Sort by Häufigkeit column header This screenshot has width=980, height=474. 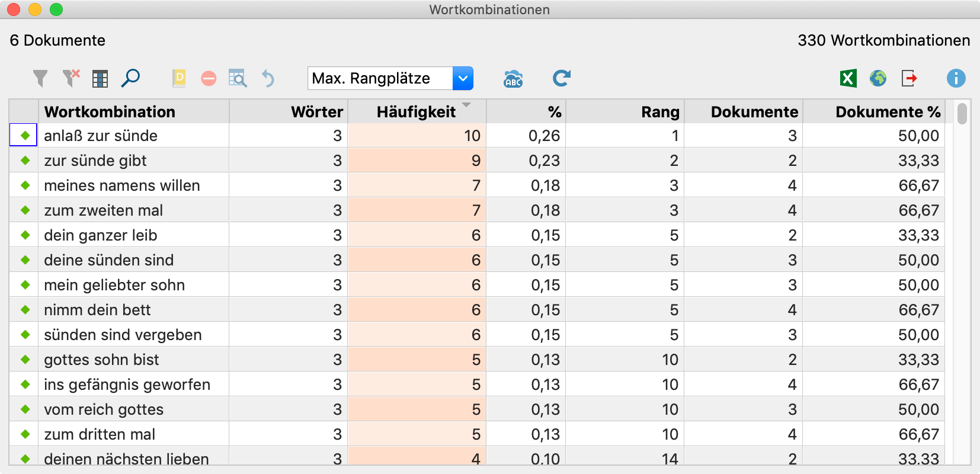[x=417, y=111]
